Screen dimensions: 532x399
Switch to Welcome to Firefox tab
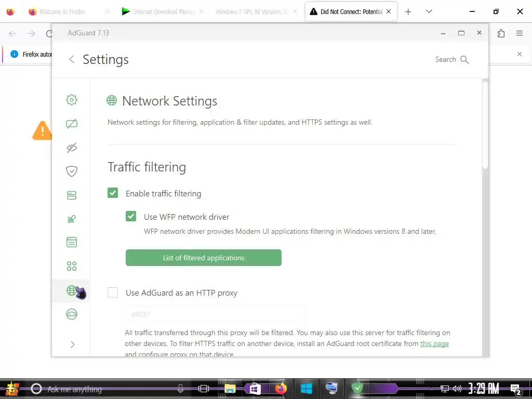click(x=63, y=11)
